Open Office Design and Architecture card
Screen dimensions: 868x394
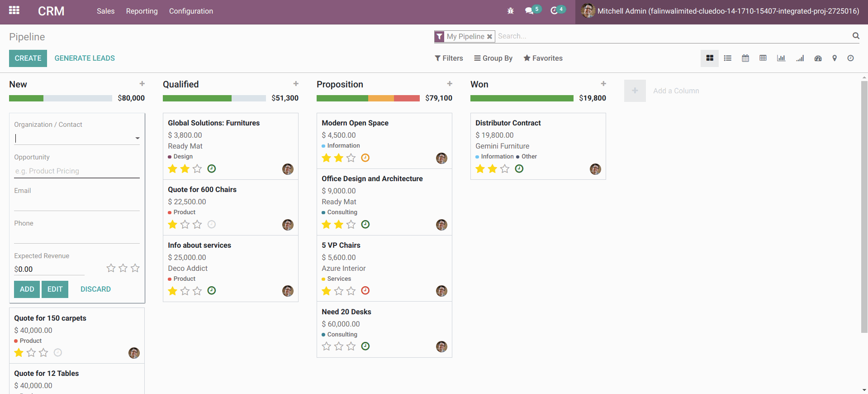pos(384,202)
